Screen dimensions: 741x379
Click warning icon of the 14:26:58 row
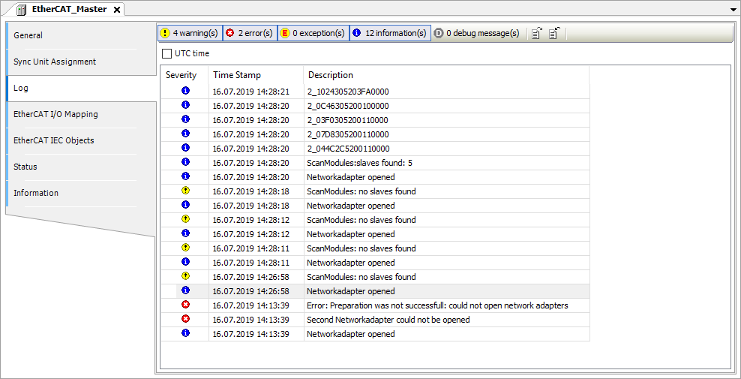click(185, 276)
